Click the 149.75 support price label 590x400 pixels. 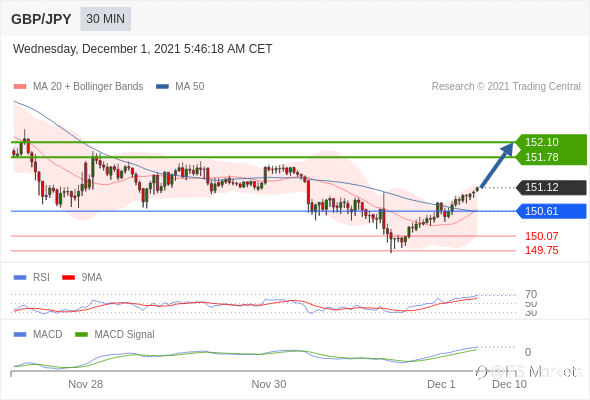tap(542, 250)
